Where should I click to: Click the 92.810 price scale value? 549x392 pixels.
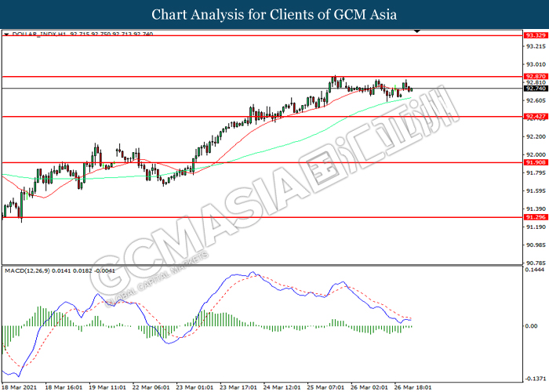point(536,82)
